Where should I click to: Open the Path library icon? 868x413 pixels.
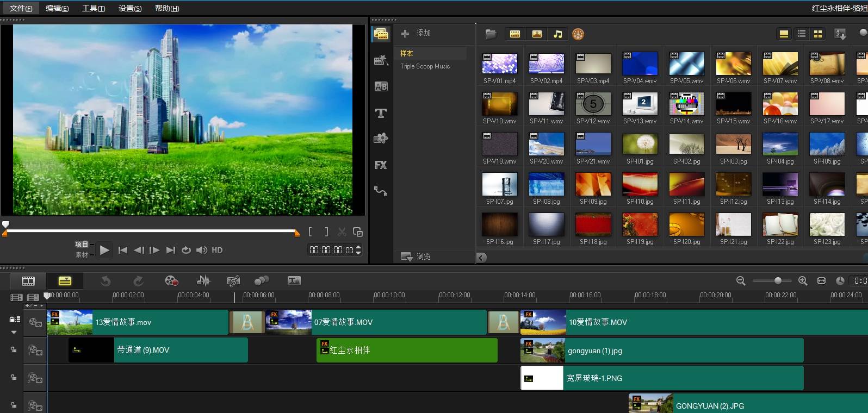point(381,191)
